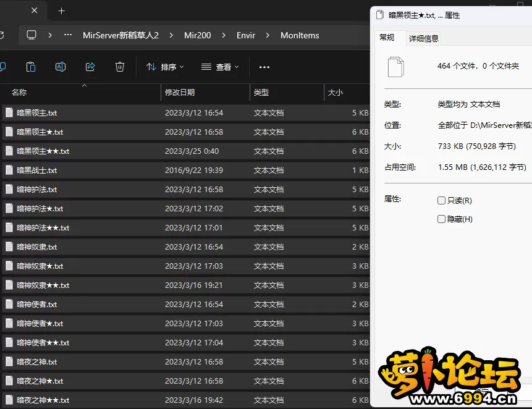Expand the hidden breadcrumb ellipsis in address bar
Screen dimensions: 532x409
(x=68, y=35)
